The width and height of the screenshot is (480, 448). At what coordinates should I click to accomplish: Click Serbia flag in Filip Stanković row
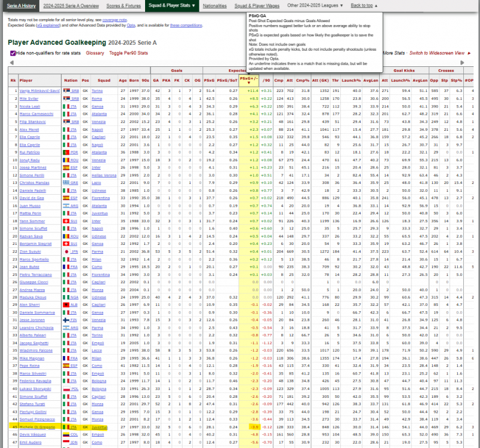point(66,122)
